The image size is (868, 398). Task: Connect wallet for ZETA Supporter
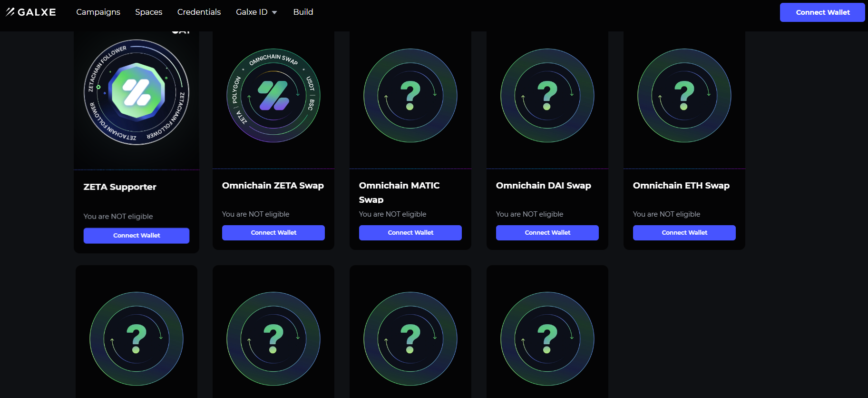[137, 236]
